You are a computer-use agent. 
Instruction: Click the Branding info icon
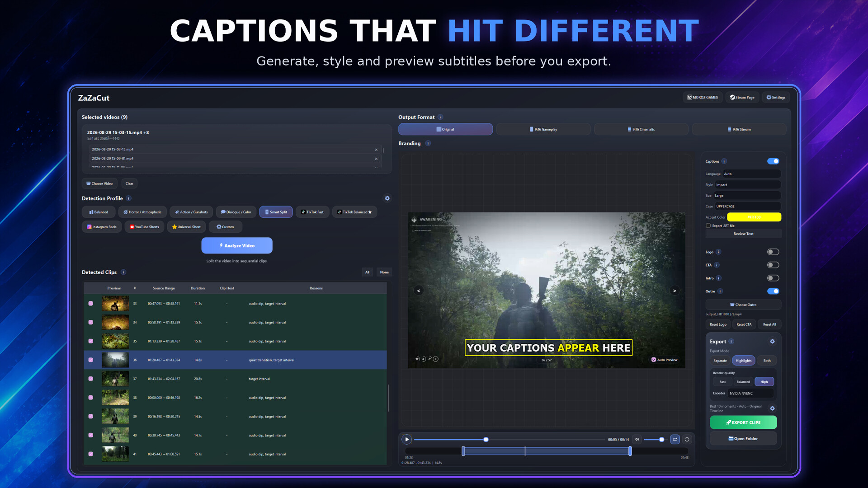tap(428, 143)
